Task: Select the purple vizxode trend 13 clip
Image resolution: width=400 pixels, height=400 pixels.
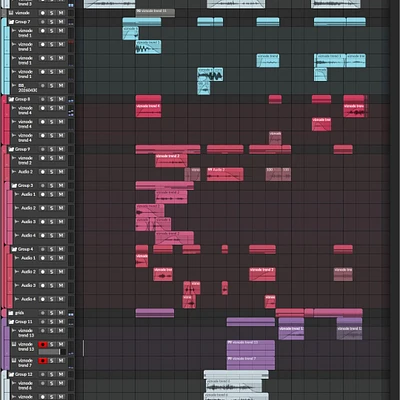Action: pyautogui.click(x=251, y=348)
